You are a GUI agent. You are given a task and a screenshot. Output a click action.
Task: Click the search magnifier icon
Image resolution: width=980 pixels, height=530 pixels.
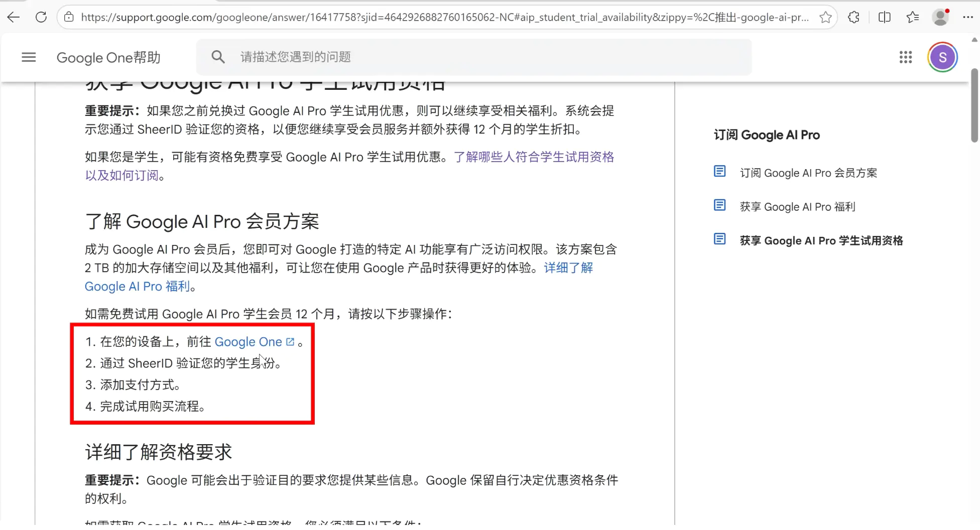218,57
